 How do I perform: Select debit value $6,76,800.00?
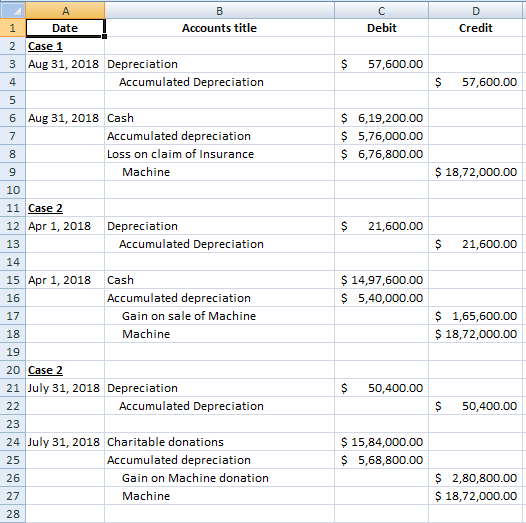click(x=381, y=154)
